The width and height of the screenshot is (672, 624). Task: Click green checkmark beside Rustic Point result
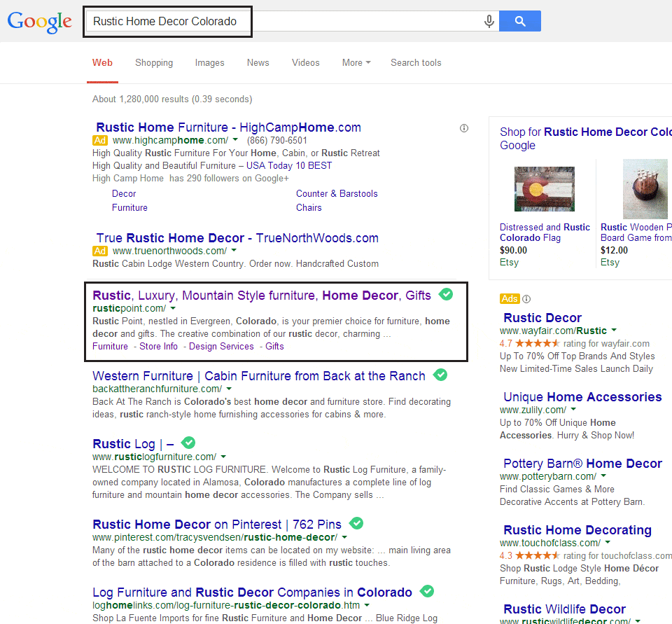tap(446, 295)
